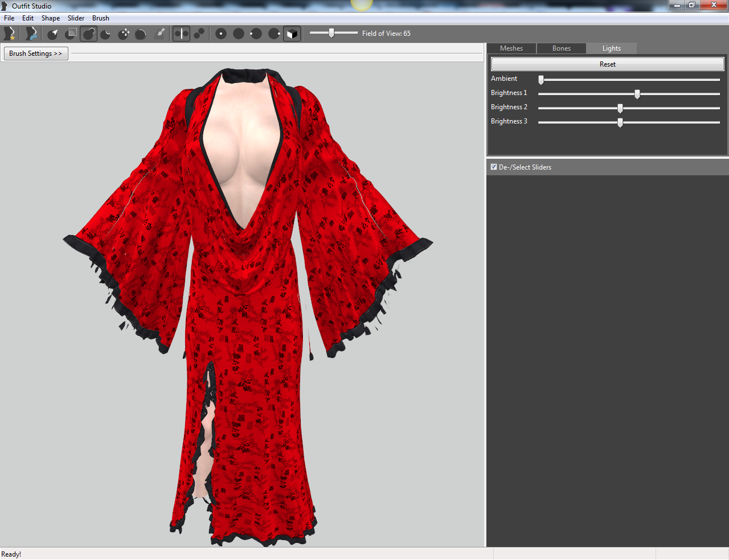729x560 pixels.
Task: Click the Brightness 1 label
Action: point(509,93)
